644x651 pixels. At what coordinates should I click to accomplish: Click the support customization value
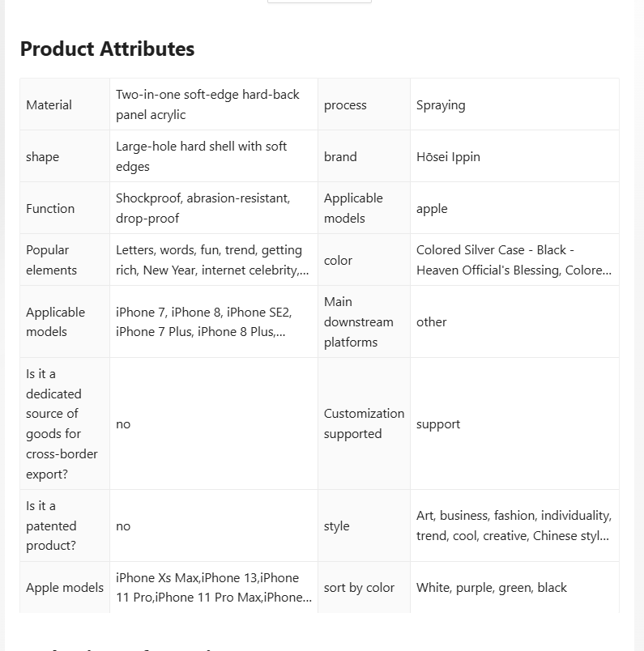click(x=438, y=424)
